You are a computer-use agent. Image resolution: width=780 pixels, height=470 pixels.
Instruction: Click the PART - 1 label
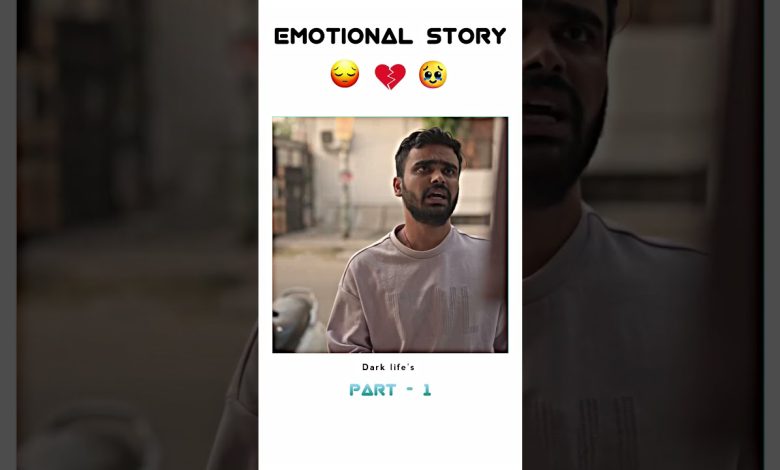[390, 389]
